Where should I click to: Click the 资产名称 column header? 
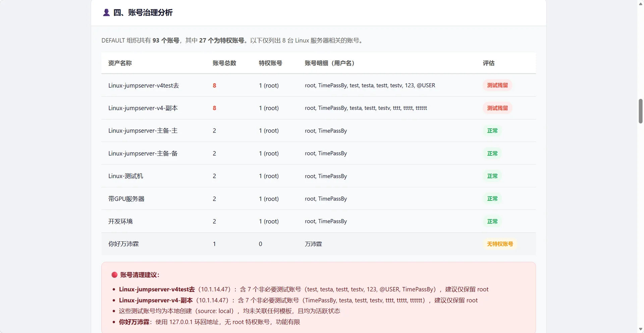pyautogui.click(x=120, y=63)
